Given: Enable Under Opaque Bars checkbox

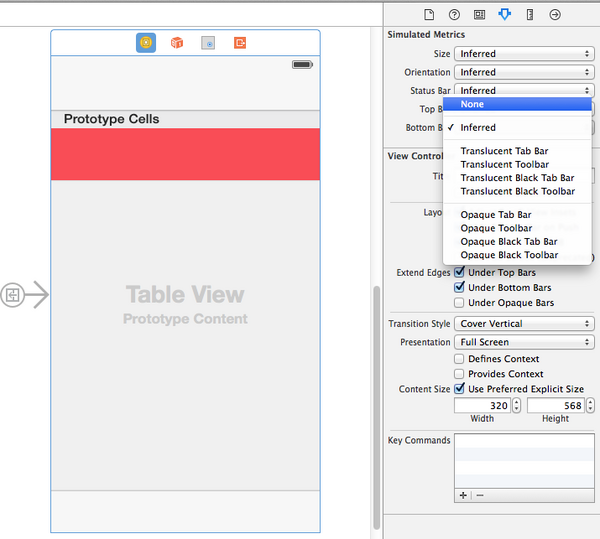Looking at the screenshot, I should point(460,303).
